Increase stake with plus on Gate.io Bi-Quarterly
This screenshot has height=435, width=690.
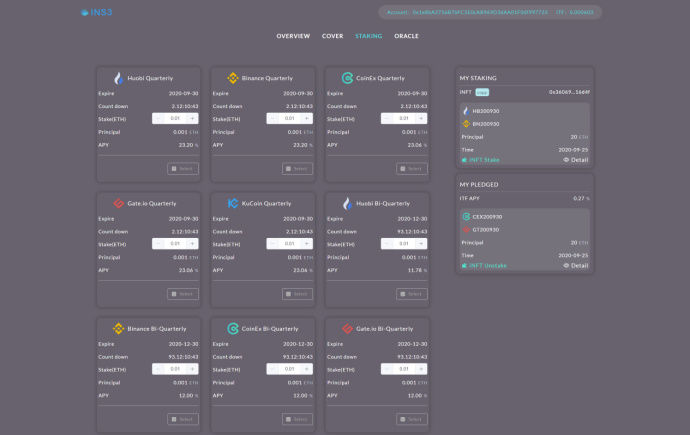(x=421, y=369)
